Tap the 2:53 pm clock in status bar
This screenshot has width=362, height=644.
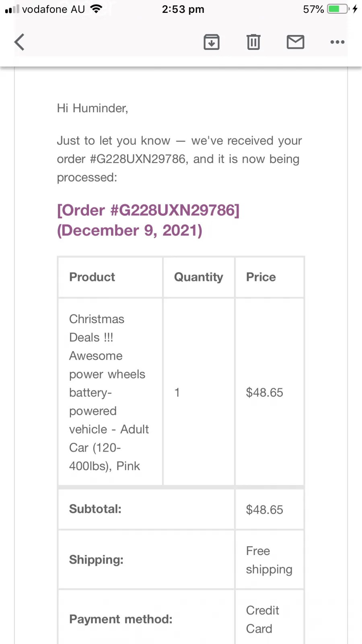[x=183, y=9]
